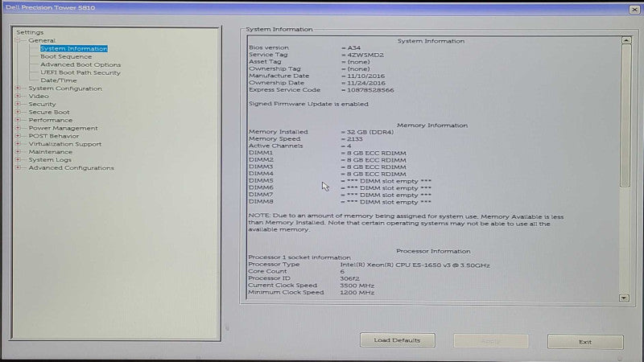Image resolution: width=644 pixels, height=362 pixels.
Task: Select Power Management category label
Action: [x=64, y=128]
